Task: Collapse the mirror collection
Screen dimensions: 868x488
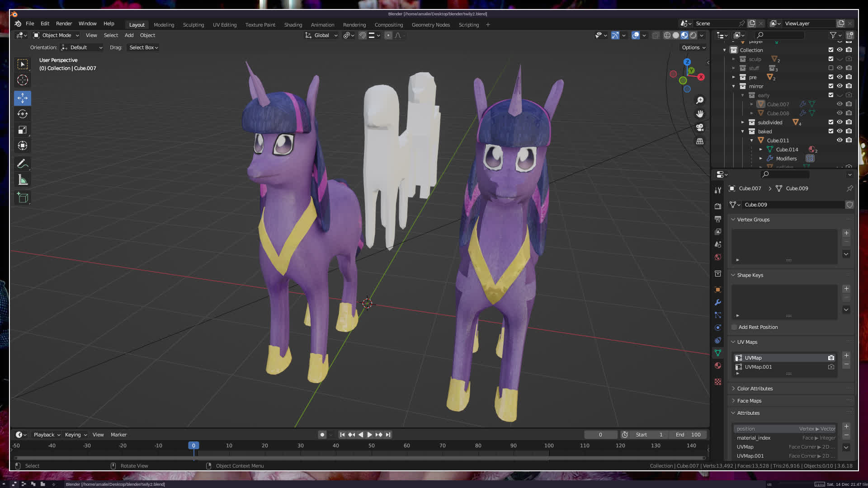Action: [733, 86]
